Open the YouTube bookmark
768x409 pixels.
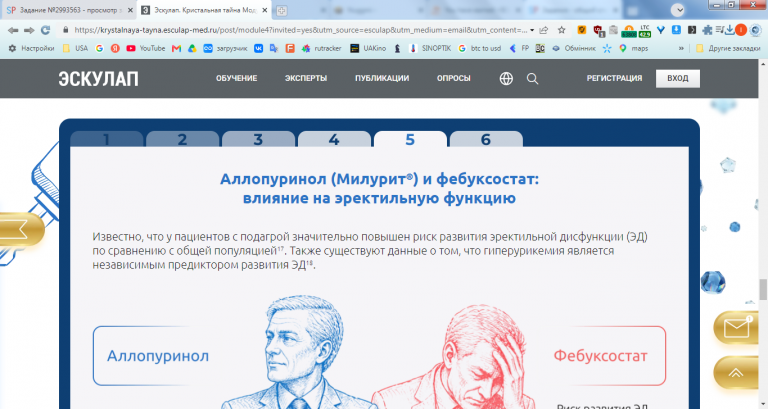coord(145,48)
